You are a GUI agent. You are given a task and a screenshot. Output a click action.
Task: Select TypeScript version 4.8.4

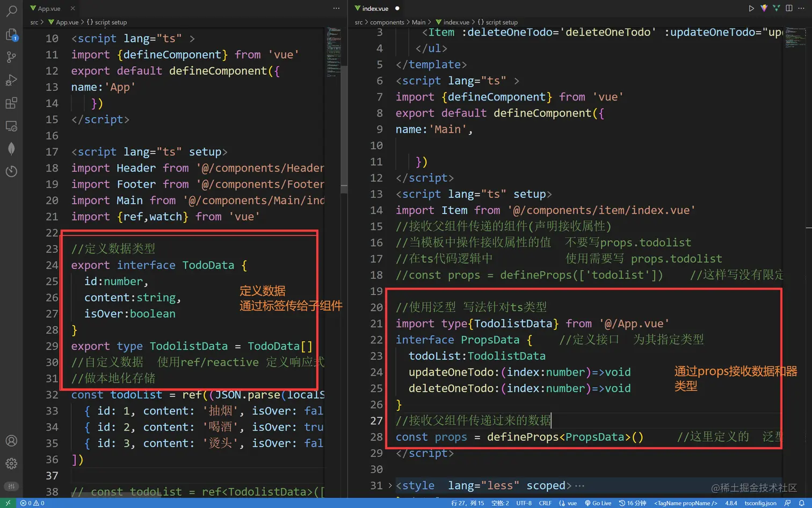[x=731, y=503]
